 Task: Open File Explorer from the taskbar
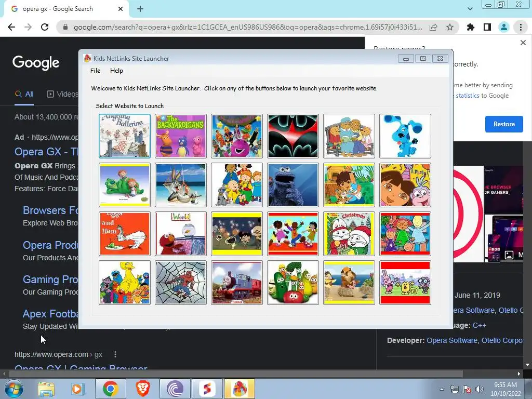[46, 389]
